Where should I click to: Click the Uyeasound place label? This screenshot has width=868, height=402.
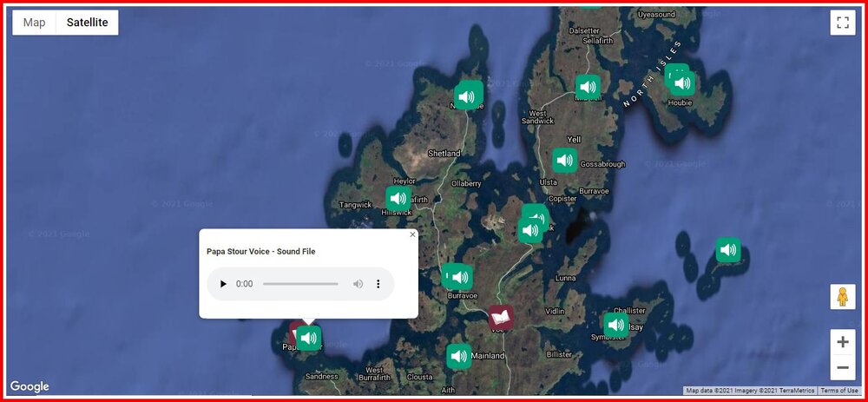[x=656, y=15]
